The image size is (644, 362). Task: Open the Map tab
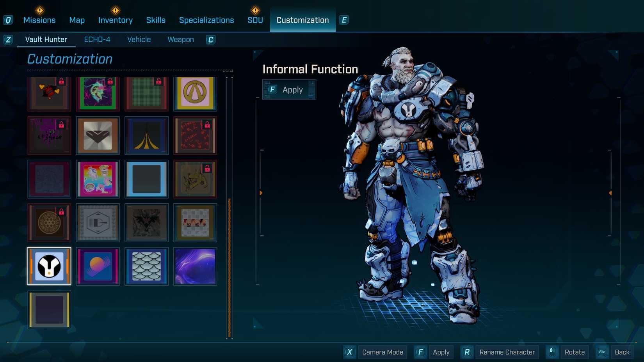click(77, 20)
